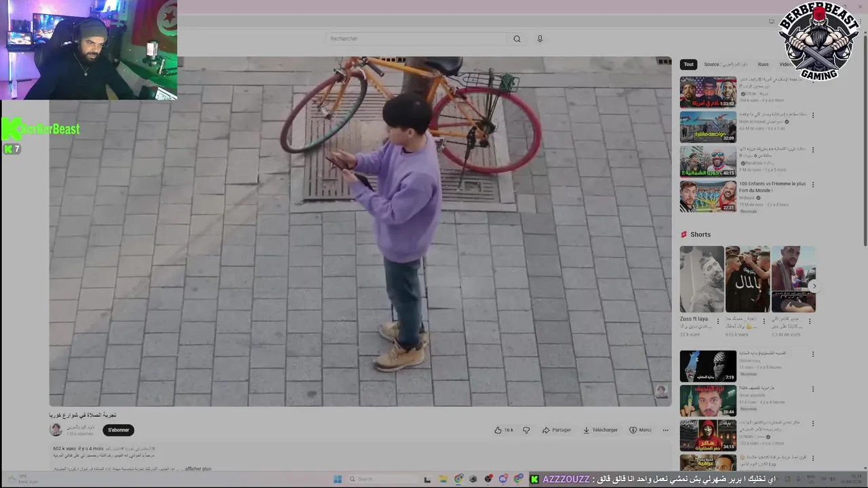This screenshot has width=868, height=488.
Task: Open options for the 616 k vues short
Action: pyautogui.click(x=764, y=321)
